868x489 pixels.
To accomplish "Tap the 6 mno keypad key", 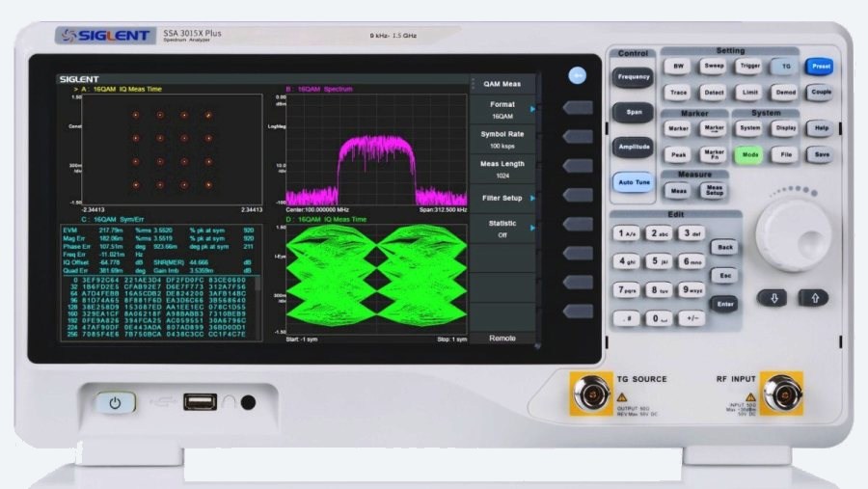I will [x=692, y=261].
